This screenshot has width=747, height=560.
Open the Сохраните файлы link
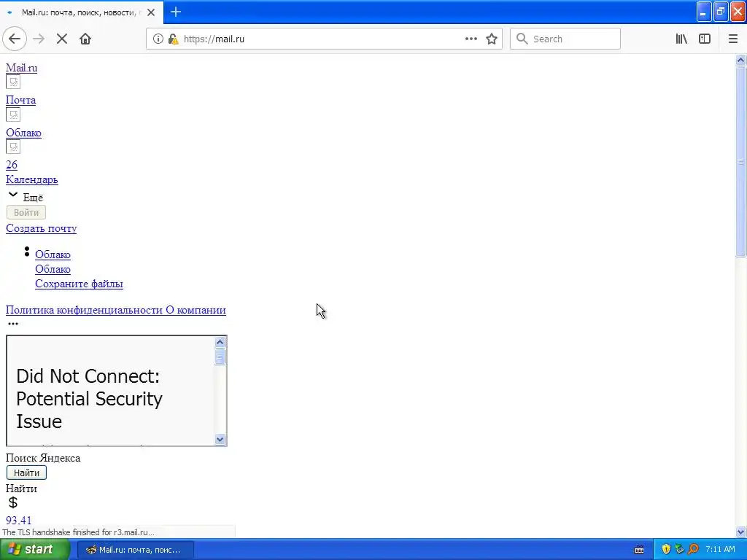(79, 284)
